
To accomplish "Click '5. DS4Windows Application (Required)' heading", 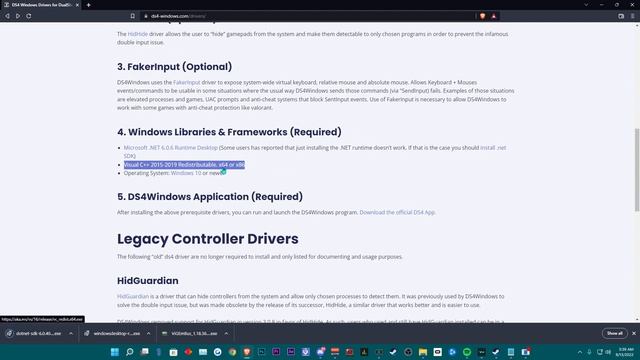I will click(210, 197).
